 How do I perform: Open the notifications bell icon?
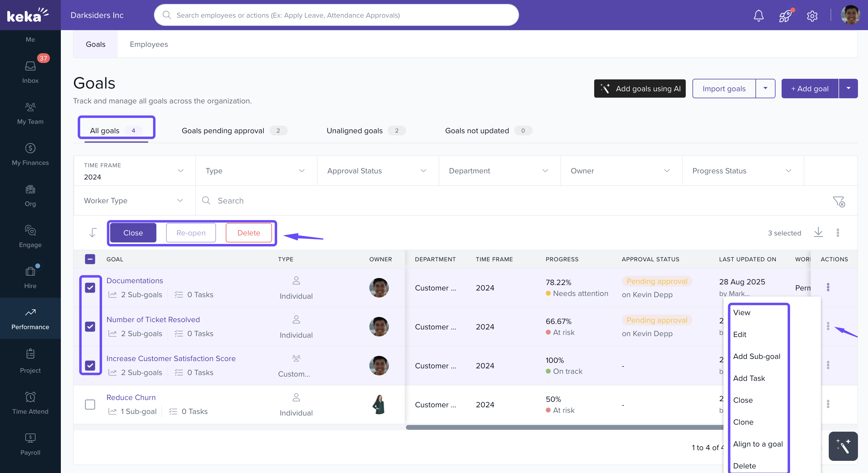tap(758, 16)
